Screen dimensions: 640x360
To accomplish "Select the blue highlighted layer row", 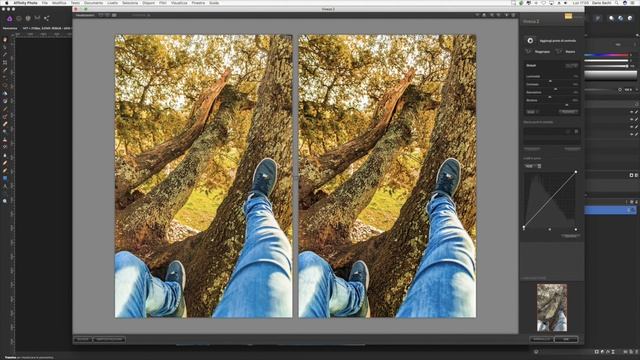I will (x=610, y=210).
